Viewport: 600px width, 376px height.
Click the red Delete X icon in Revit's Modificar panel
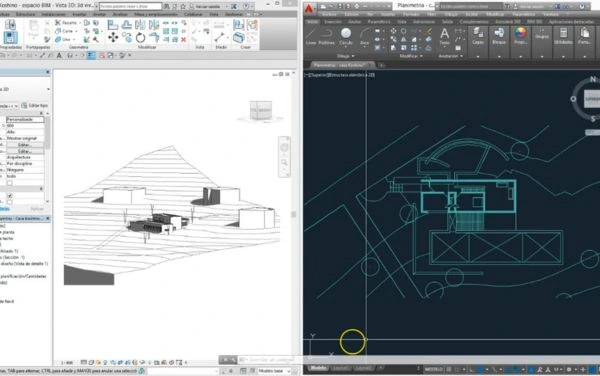pyautogui.click(x=184, y=39)
